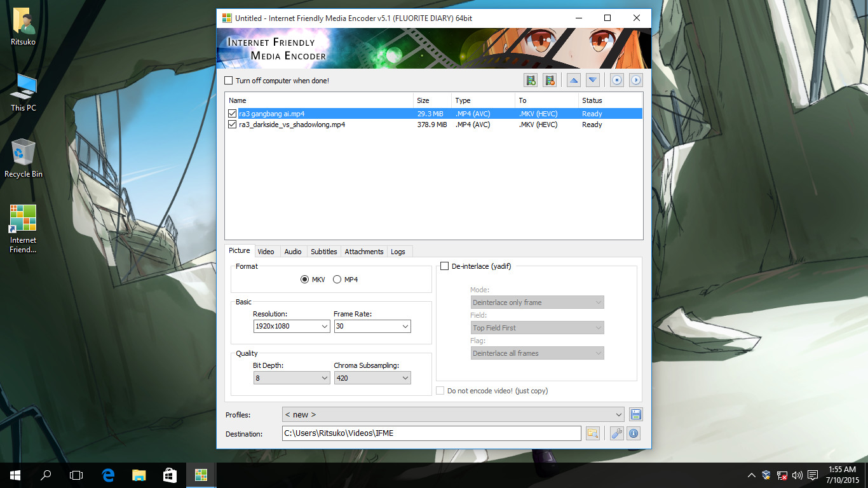868x488 pixels.
Task: Open the Store from the taskbar
Action: [170, 475]
